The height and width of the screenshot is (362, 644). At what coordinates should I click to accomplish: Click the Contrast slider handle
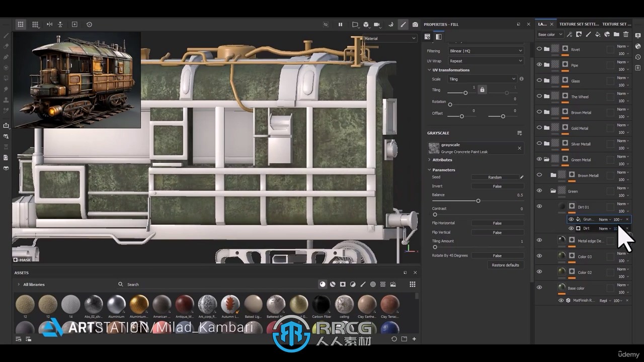point(435,215)
